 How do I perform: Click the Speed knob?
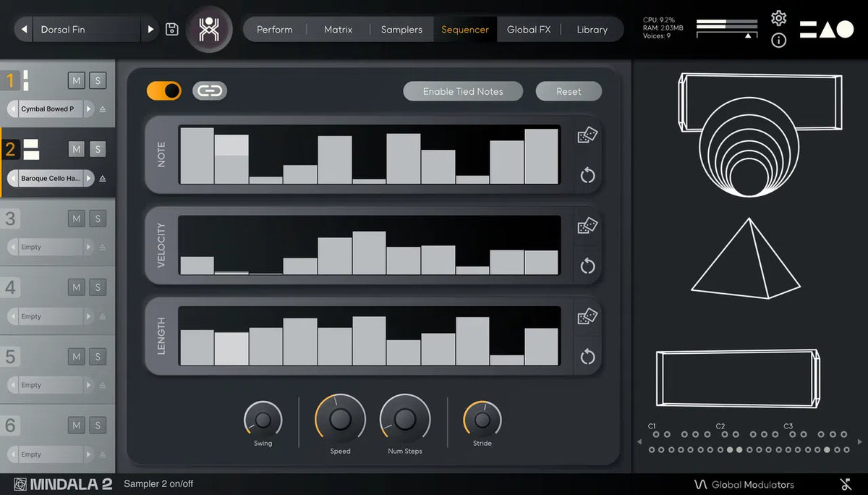(x=340, y=419)
